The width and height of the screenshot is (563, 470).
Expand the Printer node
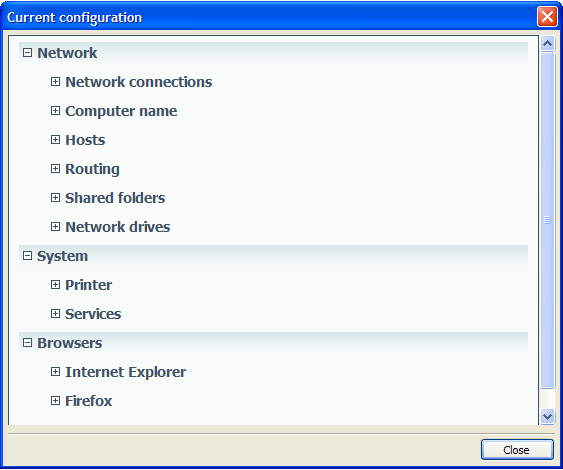click(x=55, y=285)
